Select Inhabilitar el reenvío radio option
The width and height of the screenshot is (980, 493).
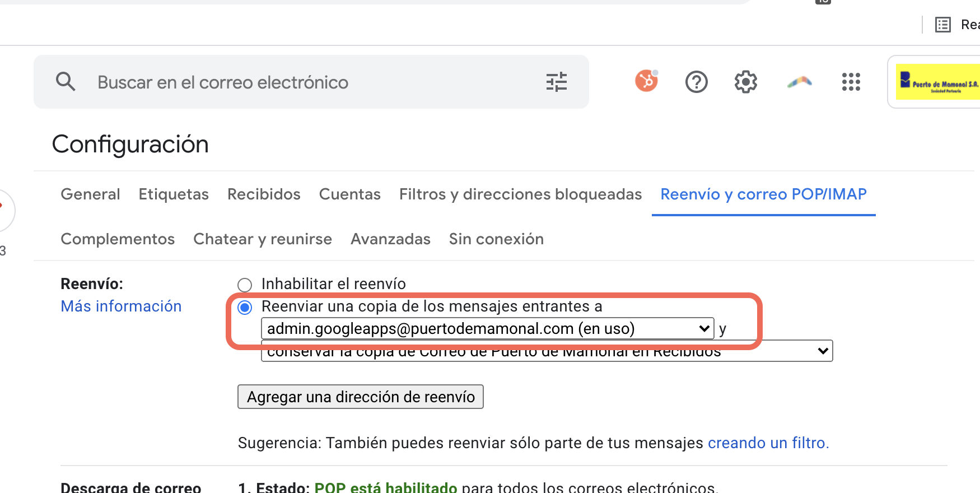tap(245, 285)
